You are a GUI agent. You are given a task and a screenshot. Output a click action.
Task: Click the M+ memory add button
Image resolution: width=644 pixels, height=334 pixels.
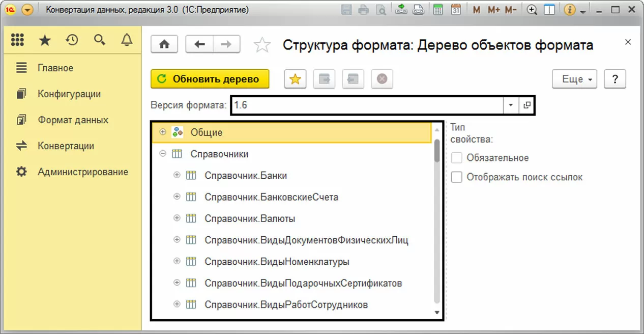pyautogui.click(x=494, y=10)
